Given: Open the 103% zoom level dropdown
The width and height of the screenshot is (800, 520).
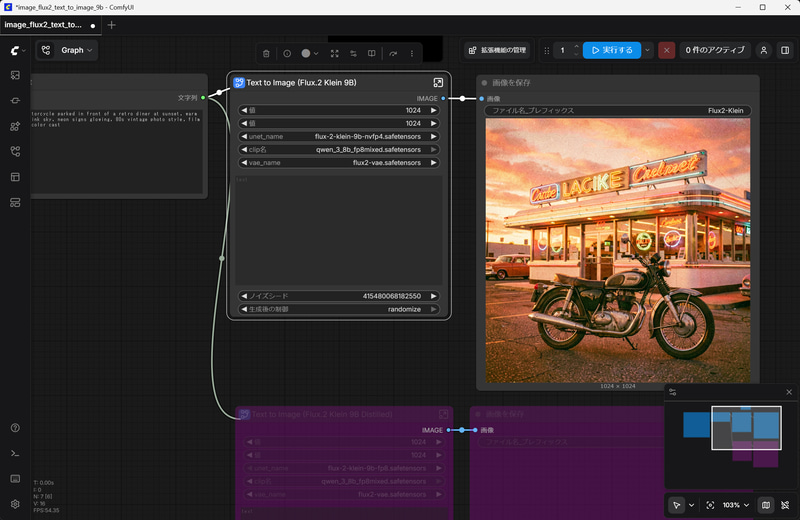Looking at the screenshot, I should click(735, 505).
